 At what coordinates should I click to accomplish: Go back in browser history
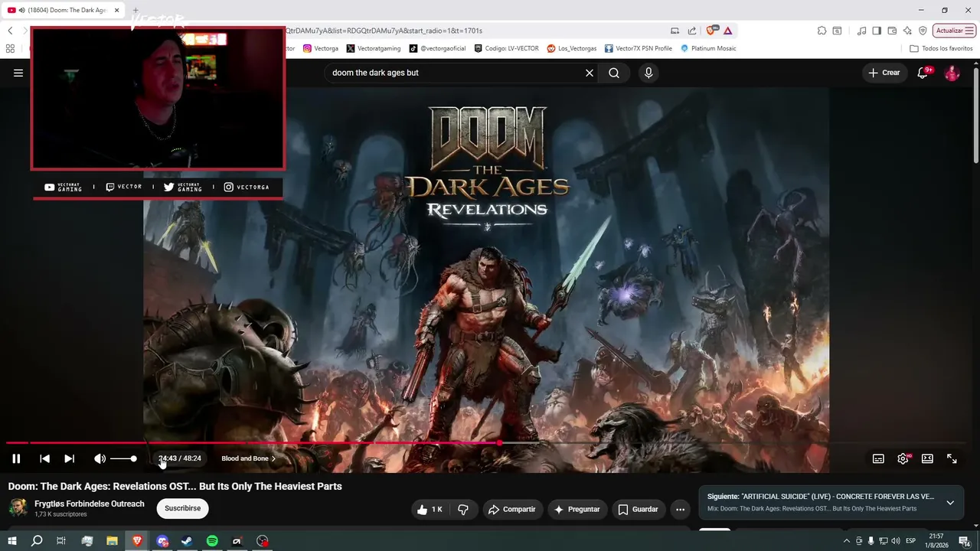10,31
